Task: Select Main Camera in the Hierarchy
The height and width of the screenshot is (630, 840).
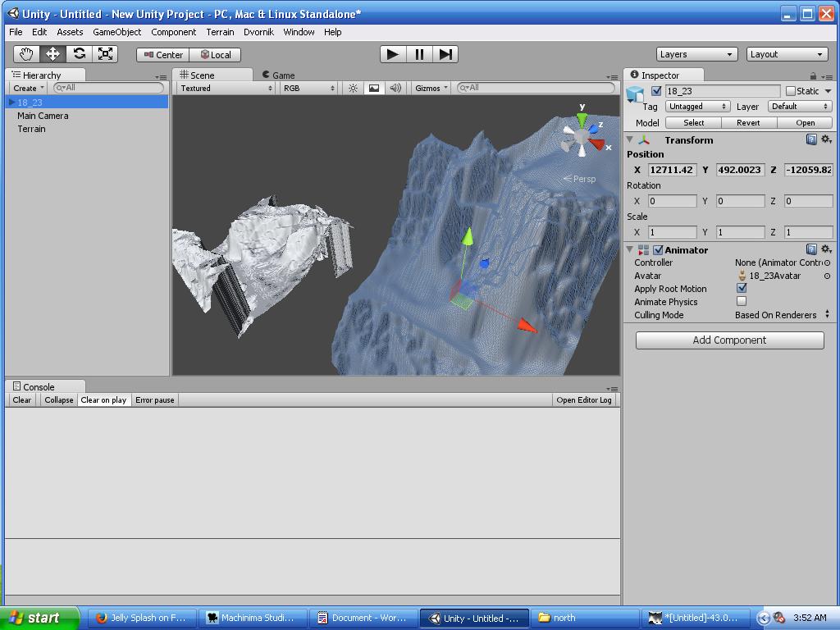Action: [x=44, y=116]
